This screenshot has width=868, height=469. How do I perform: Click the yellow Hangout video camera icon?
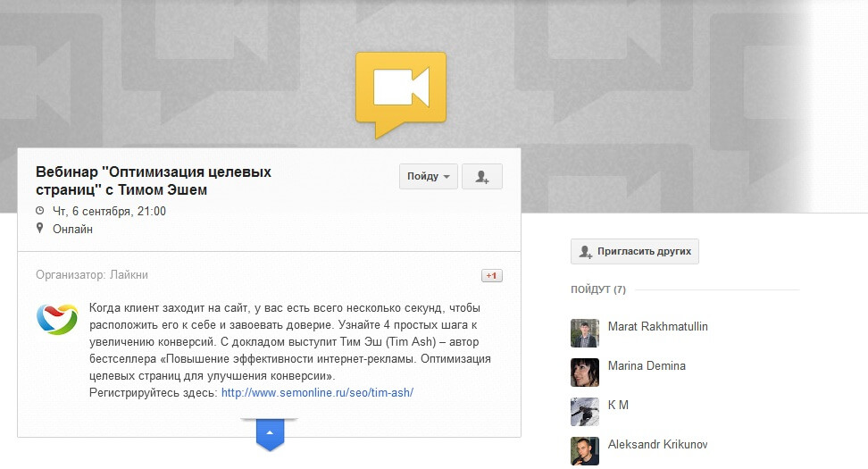[400, 89]
